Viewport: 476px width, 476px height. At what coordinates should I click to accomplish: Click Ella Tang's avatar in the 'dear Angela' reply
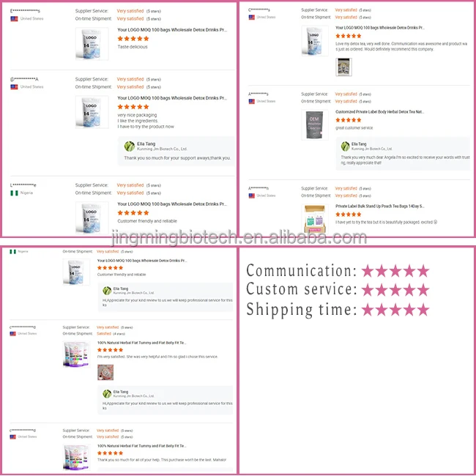[346, 146]
